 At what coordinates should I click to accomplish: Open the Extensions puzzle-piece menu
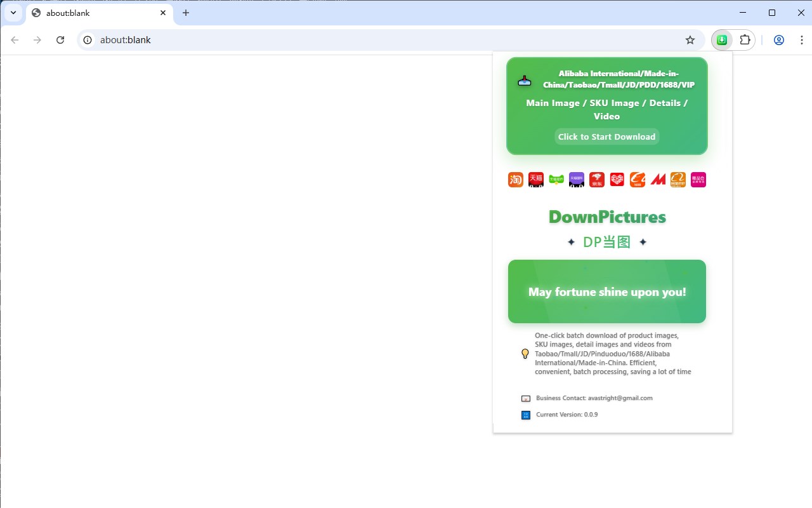click(745, 40)
